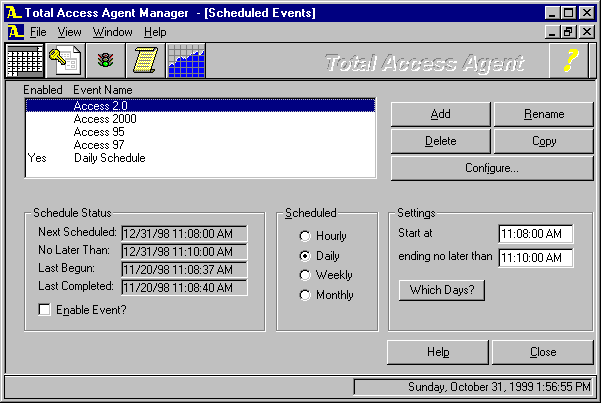The image size is (601, 410).
Task: Close the inner Scheduled Events child window
Action: click(587, 32)
